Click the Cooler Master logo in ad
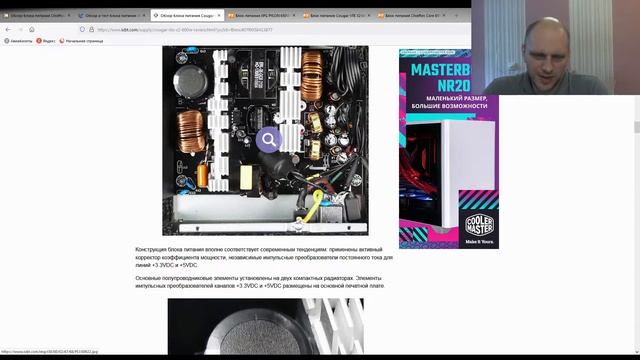 pyautogui.click(x=479, y=225)
